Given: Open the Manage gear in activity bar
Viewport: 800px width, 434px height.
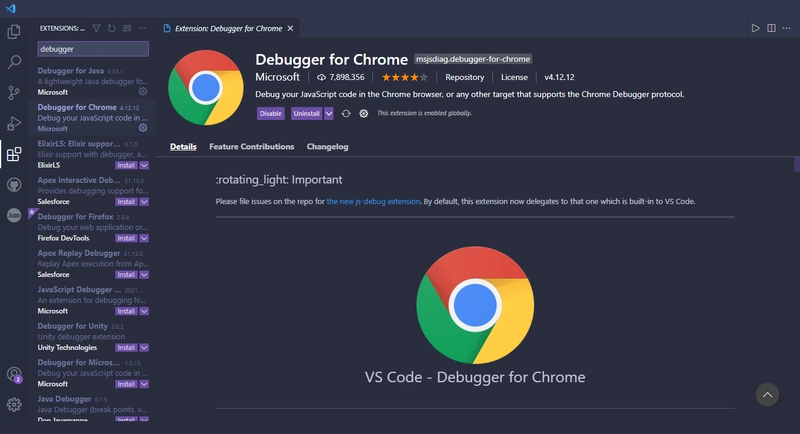Looking at the screenshot, I should click(14, 405).
